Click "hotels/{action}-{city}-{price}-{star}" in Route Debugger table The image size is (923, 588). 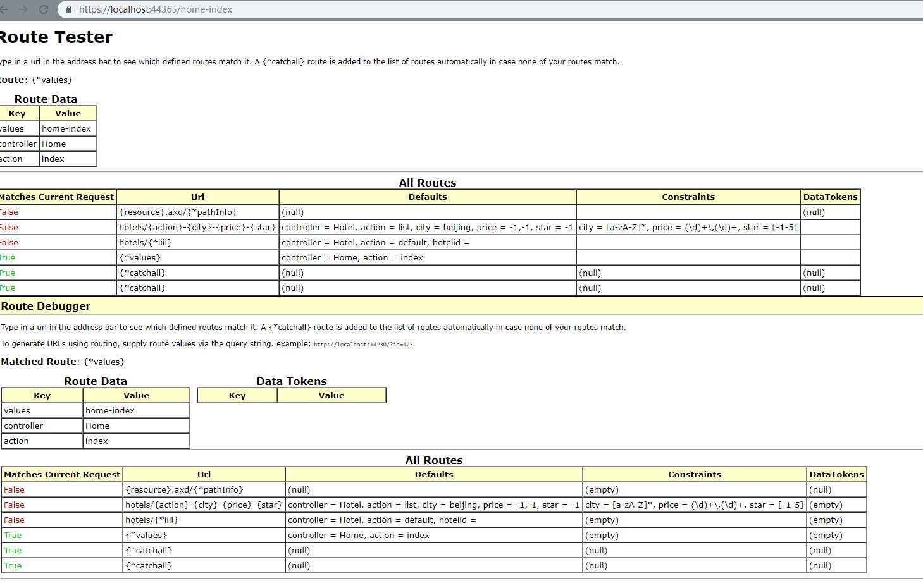coord(204,505)
